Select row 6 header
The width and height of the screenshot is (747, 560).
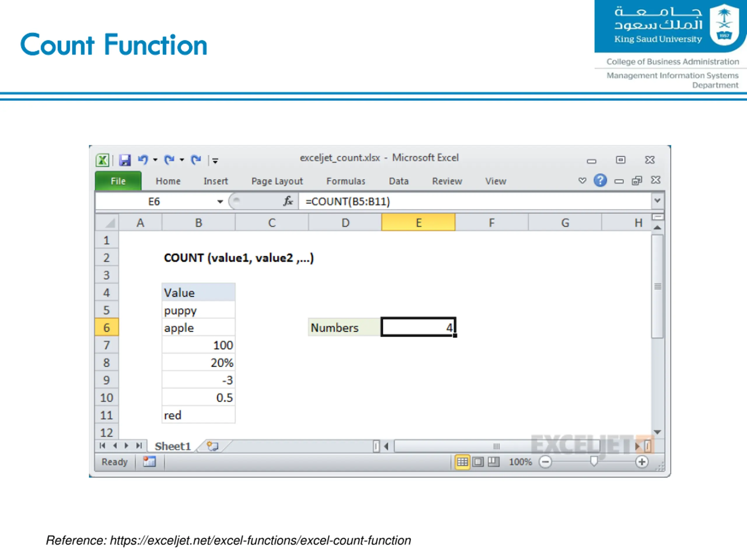point(107,328)
